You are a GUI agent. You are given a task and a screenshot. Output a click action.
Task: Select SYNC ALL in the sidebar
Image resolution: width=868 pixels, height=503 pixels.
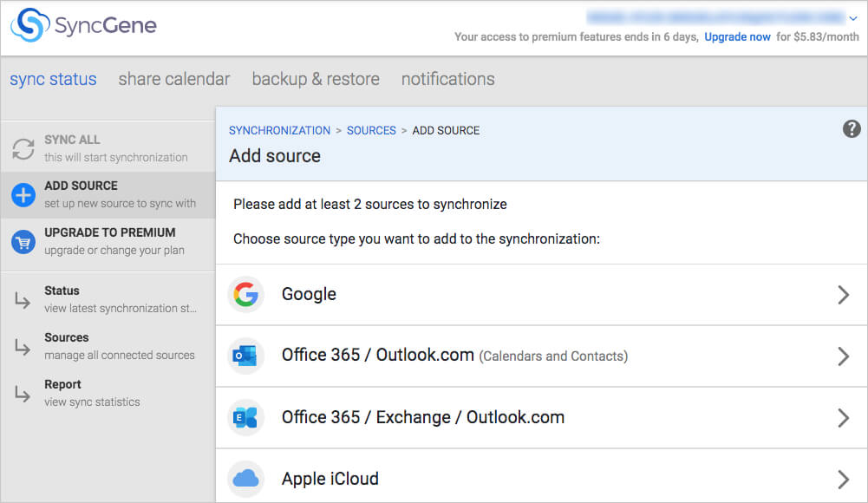point(108,148)
